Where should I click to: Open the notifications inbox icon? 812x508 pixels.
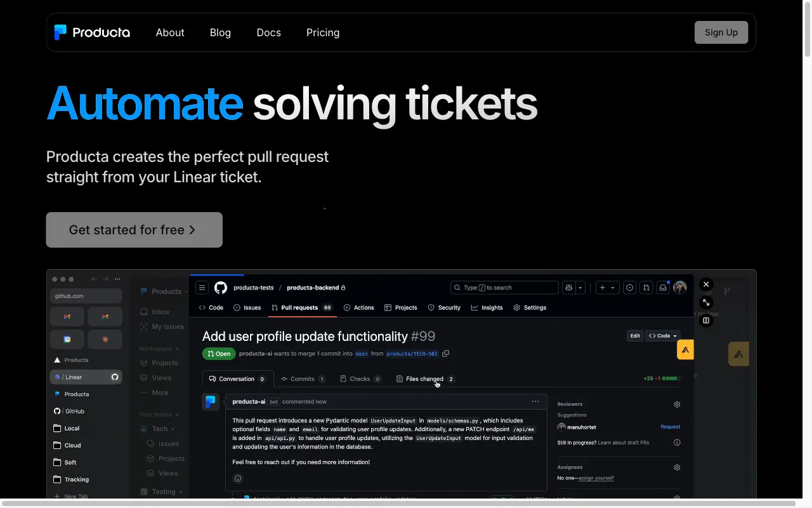tap(663, 288)
